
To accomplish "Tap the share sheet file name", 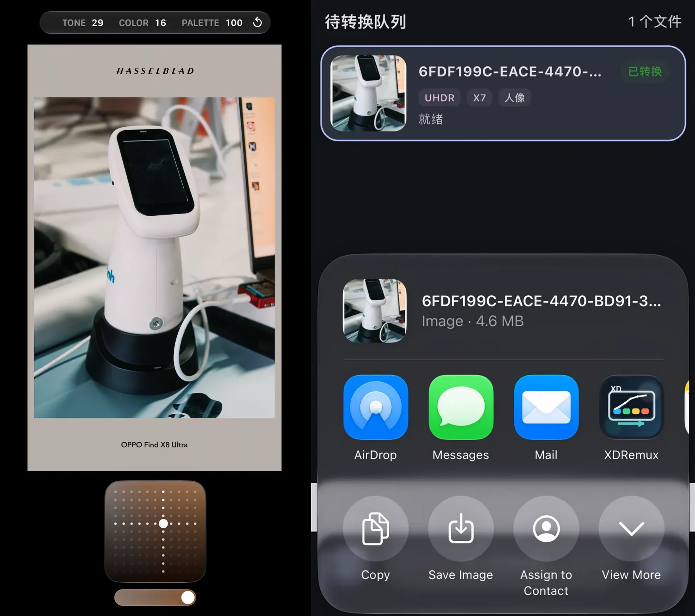I will 541,301.
